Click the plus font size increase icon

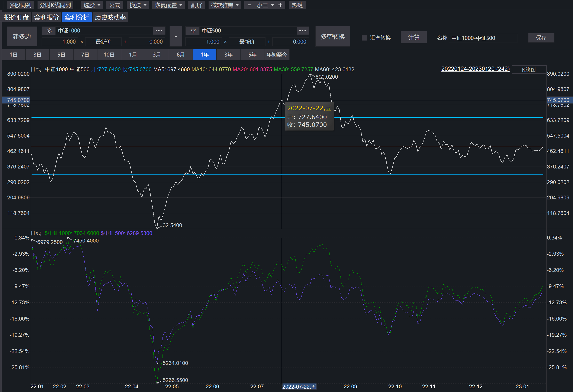pyautogui.click(x=280, y=5)
